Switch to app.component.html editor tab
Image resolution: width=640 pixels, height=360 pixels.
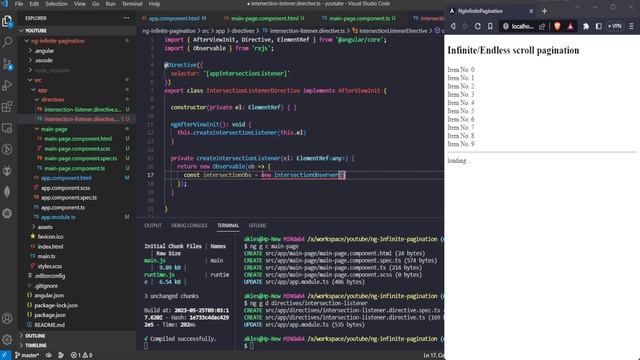pyautogui.click(x=174, y=18)
